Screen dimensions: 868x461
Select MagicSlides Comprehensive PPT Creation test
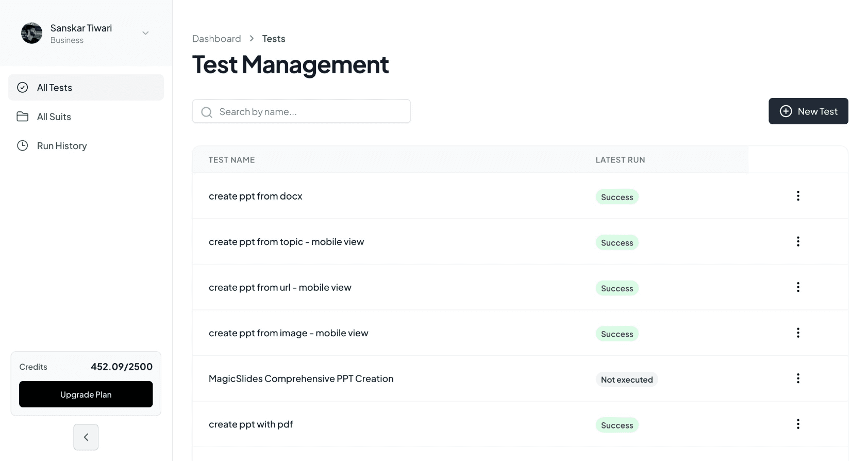pos(301,379)
